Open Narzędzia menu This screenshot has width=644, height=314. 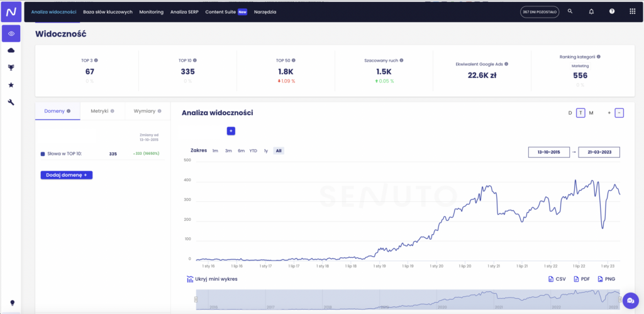coord(265,12)
